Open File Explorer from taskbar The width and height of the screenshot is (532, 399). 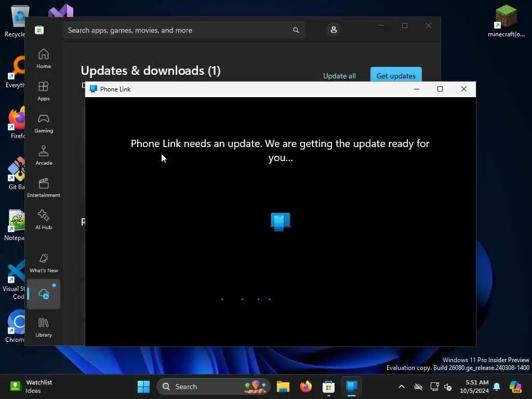click(x=283, y=387)
